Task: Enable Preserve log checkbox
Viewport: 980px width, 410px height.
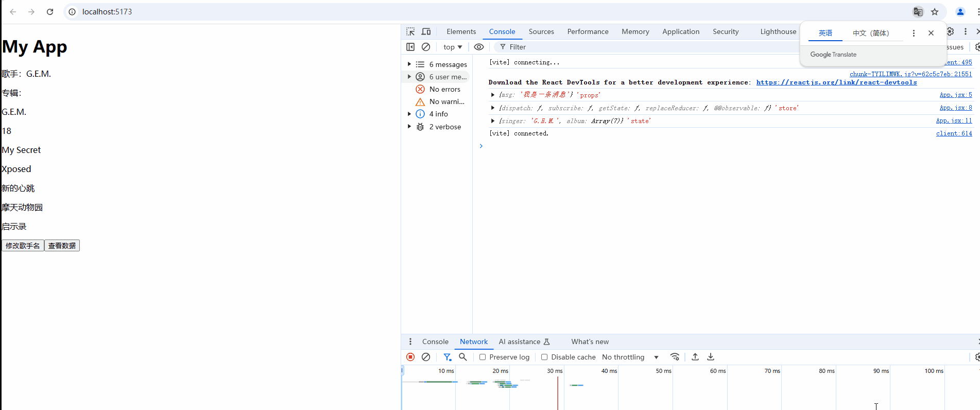Action: tap(483, 357)
